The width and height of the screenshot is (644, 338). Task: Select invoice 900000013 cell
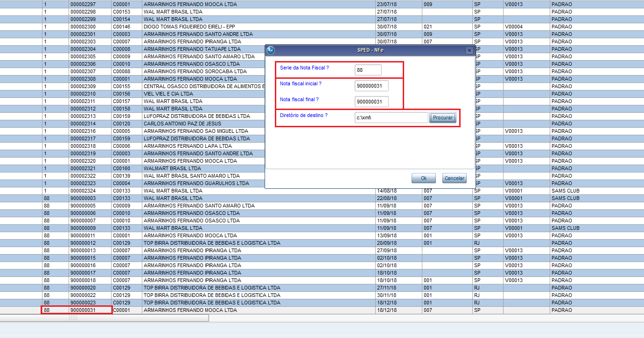pos(90,250)
